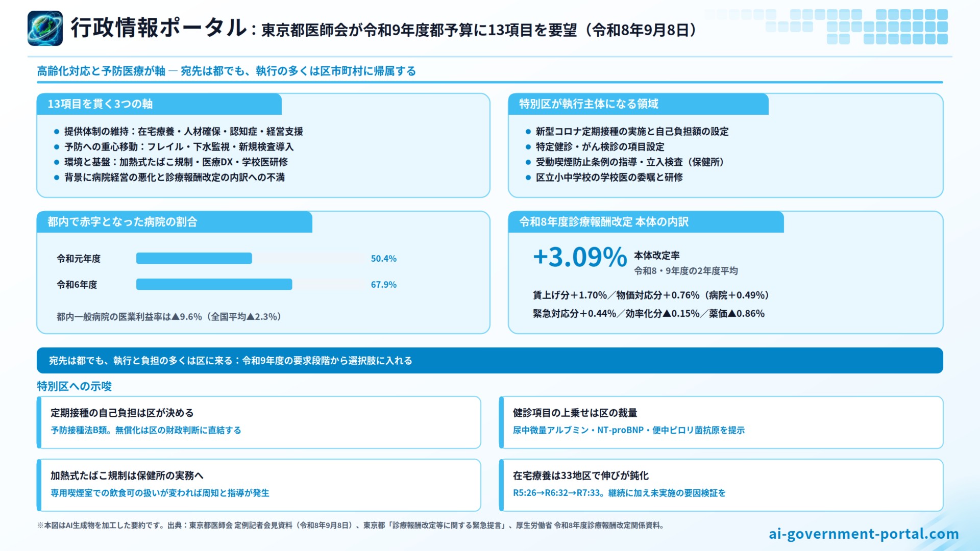The image size is (980, 551).
Task: Click the globe portal logo icon
Action: click(45, 29)
